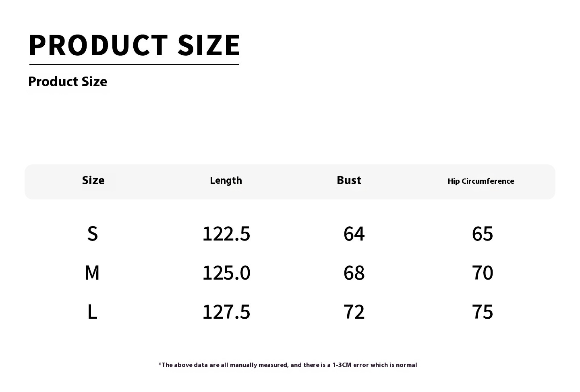
Task: Click the bust value 68
Action: (354, 273)
